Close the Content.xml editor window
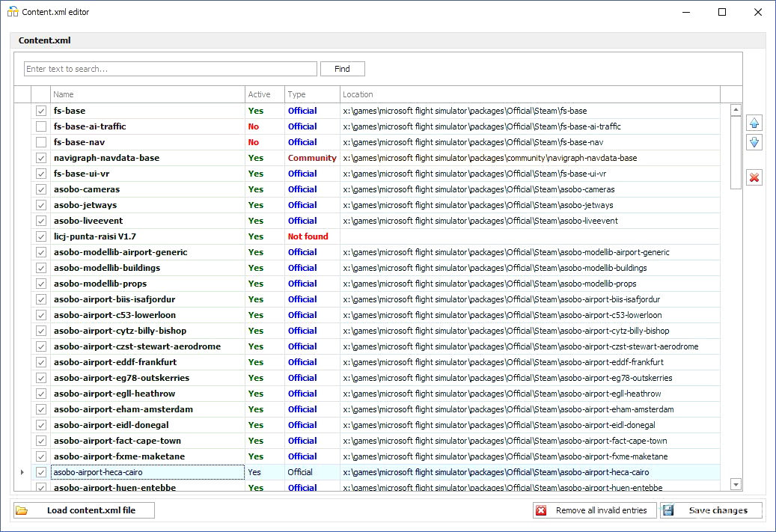This screenshot has width=776, height=532. (x=758, y=12)
